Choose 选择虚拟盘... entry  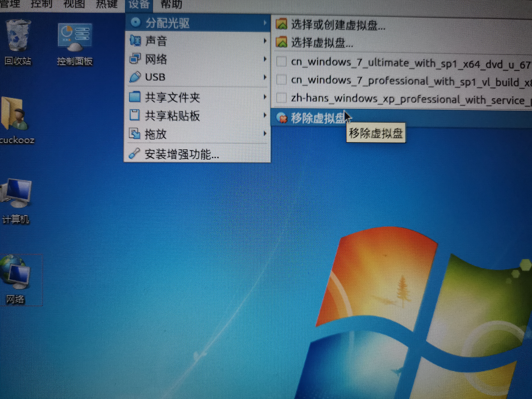click(402, 43)
